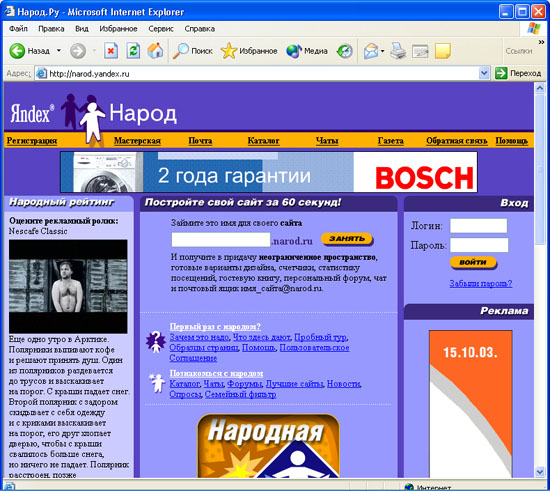Screen dimensions: 550x491
Task: Open the Первый раз с народом? link
Action: 215,327
